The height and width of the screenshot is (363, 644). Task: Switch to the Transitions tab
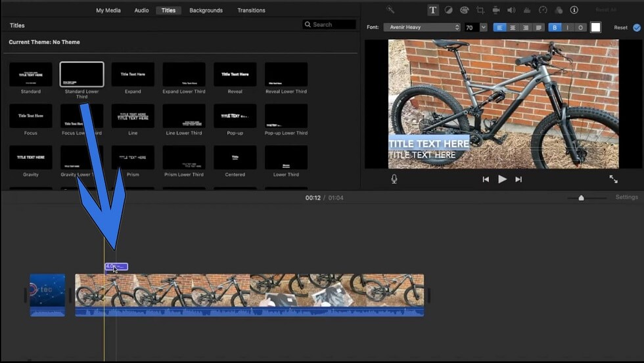point(251,11)
